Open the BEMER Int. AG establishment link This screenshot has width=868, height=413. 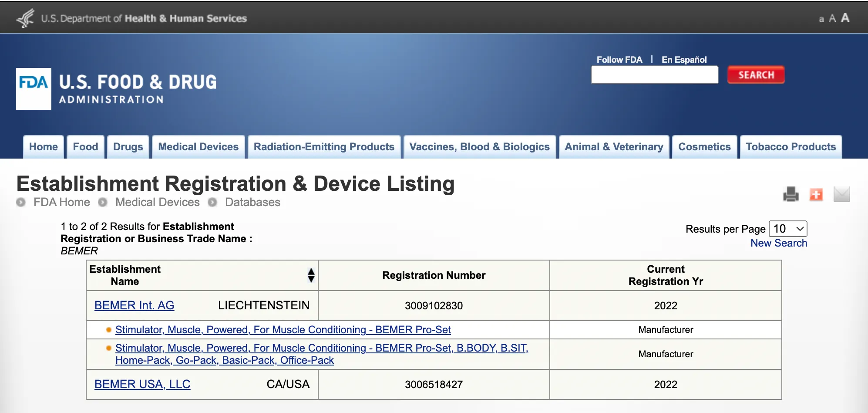pyautogui.click(x=134, y=305)
